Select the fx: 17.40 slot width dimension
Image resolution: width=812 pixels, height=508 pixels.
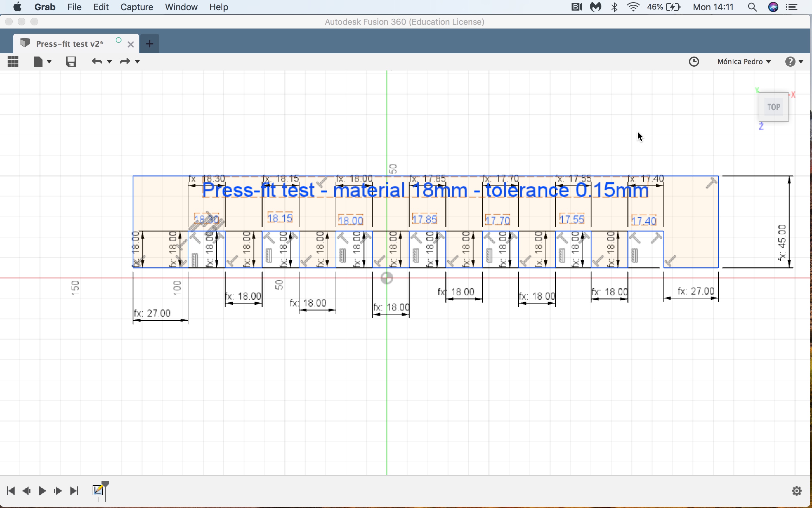click(x=646, y=178)
